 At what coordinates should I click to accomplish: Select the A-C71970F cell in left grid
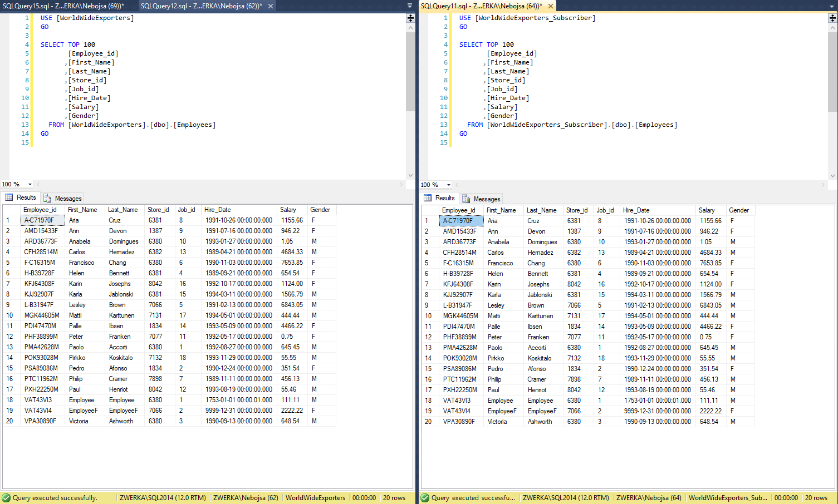click(43, 220)
